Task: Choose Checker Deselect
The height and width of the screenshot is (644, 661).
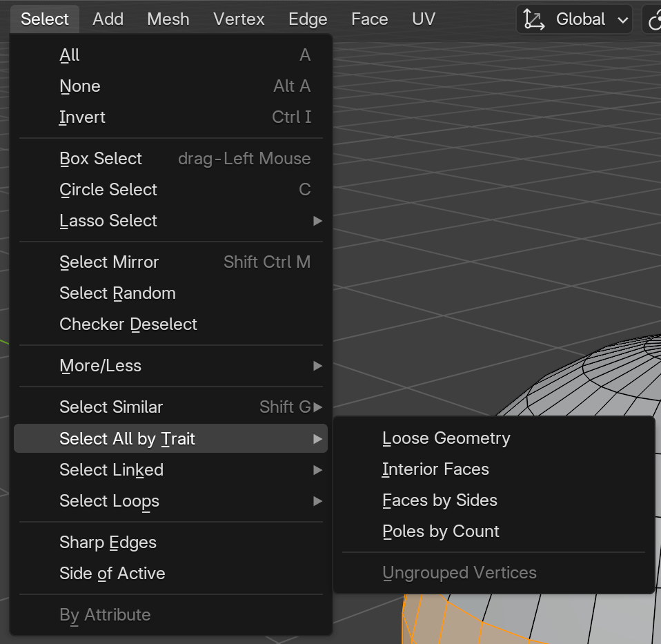Action: tap(170, 324)
